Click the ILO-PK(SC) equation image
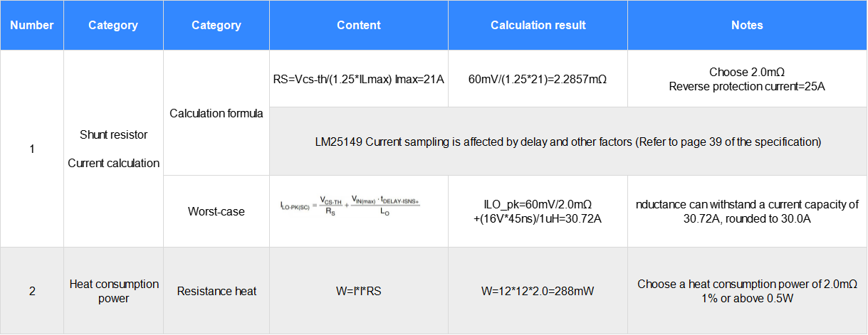Screen dimensions: 868x335 [350, 206]
